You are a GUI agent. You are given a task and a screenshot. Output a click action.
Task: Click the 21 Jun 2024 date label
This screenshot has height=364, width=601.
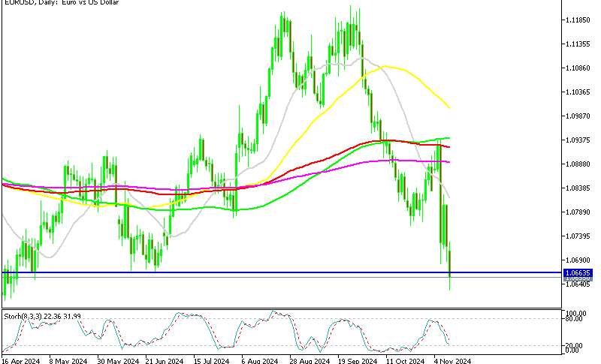pos(165,361)
